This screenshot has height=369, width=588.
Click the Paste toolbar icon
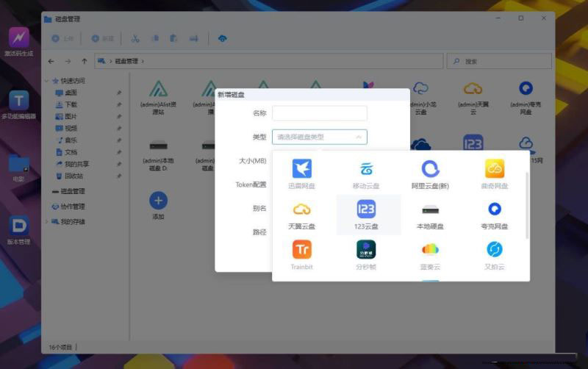[x=173, y=38]
